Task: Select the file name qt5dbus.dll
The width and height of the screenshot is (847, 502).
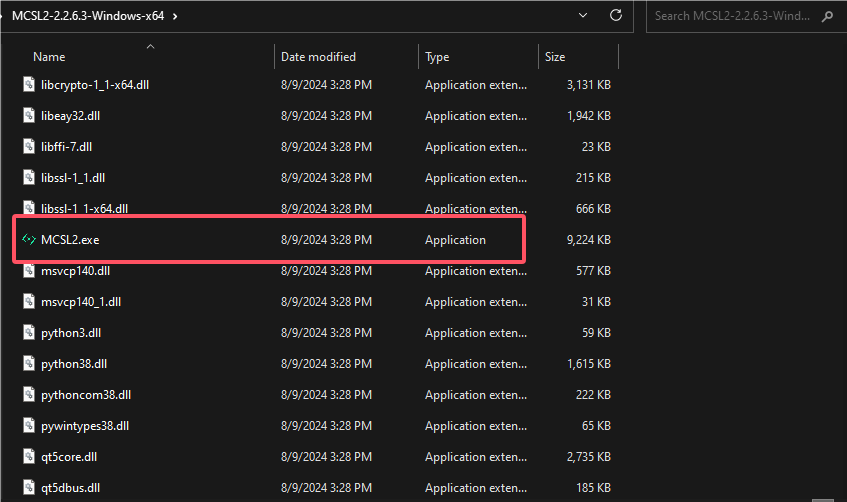Action: click(x=70, y=488)
